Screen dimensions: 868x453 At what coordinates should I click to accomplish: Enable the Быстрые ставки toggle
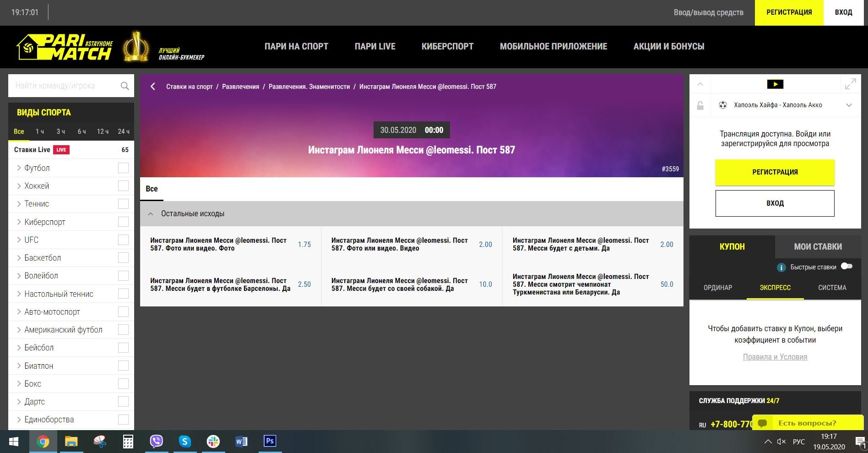click(846, 267)
